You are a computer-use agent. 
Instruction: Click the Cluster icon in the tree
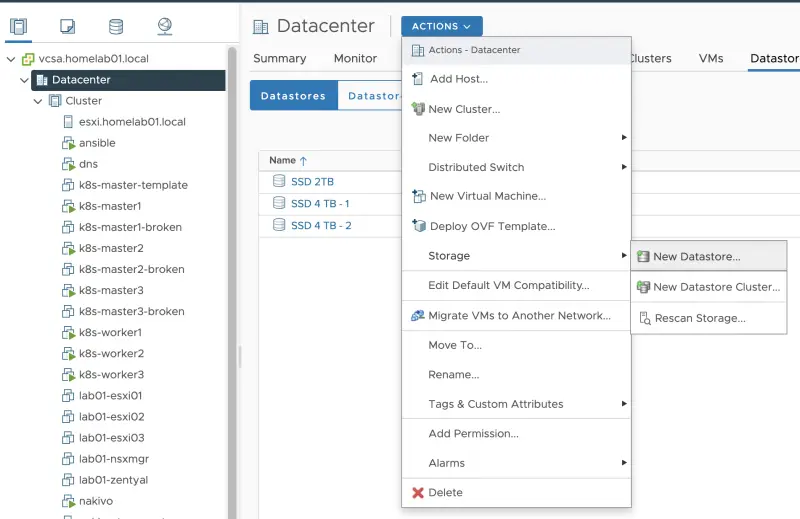[x=55, y=101]
